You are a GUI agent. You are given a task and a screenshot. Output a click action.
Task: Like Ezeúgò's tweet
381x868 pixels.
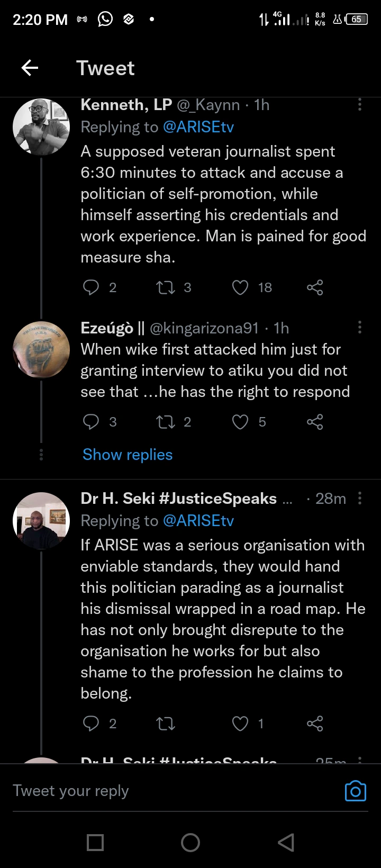tap(240, 422)
